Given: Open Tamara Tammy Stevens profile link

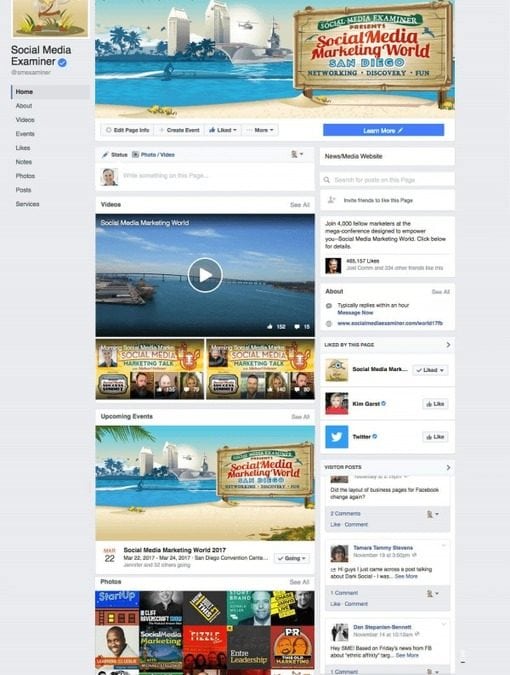Looking at the screenshot, I should pyautogui.click(x=383, y=548).
